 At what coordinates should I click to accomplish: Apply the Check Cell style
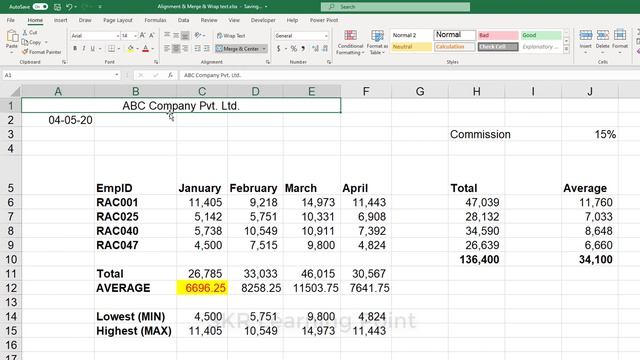tap(498, 47)
